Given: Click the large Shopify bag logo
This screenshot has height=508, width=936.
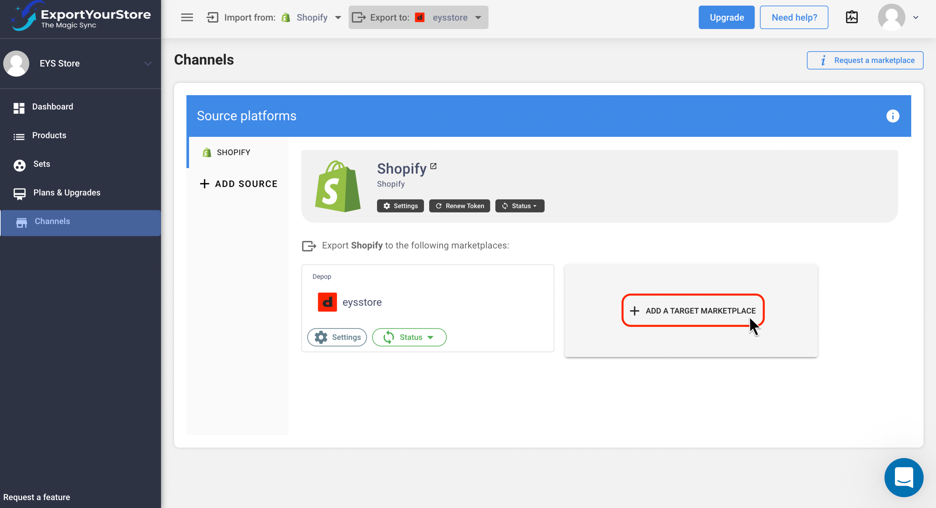Looking at the screenshot, I should click(x=338, y=186).
